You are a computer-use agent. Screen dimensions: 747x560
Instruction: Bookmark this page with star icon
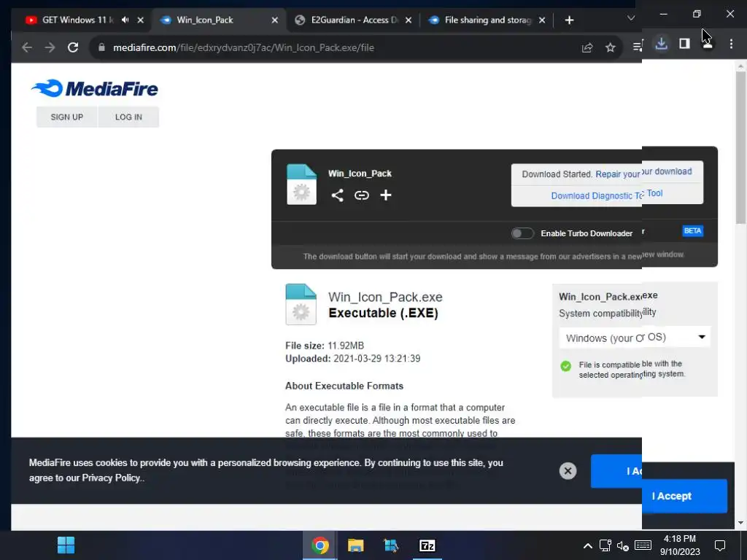(x=611, y=47)
